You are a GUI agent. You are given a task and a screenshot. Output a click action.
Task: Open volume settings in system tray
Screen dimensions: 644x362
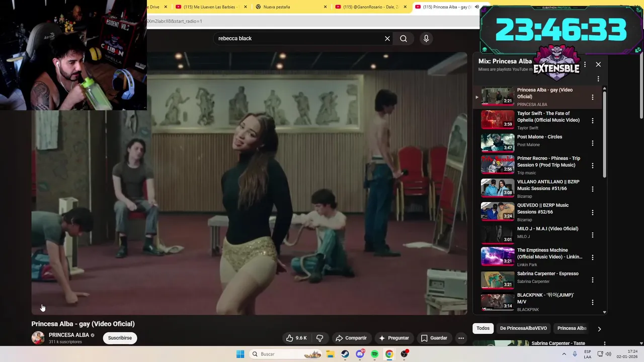point(608,354)
